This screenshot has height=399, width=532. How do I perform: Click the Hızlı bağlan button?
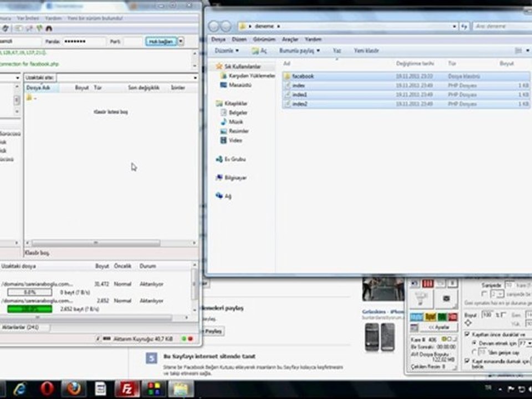click(x=161, y=42)
